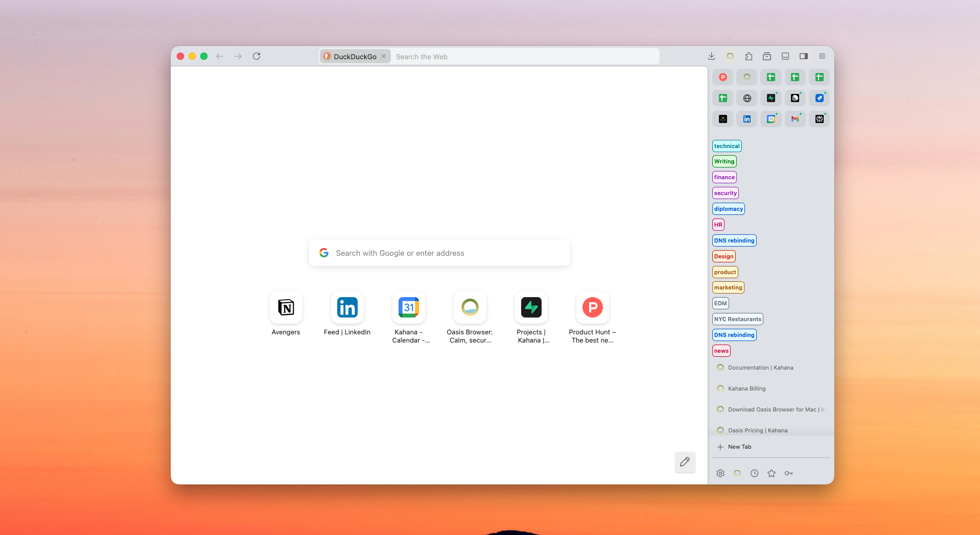Open the downloads icon in the toolbar
This screenshot has height=535, width=980.
[x=711, y=56]
